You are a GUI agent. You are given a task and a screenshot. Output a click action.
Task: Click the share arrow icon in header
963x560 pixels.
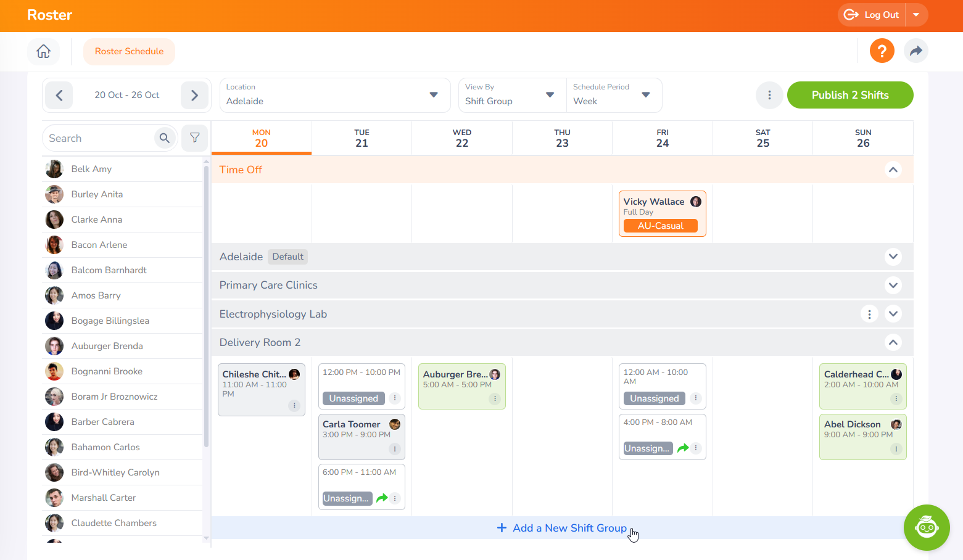pos(915,51)
